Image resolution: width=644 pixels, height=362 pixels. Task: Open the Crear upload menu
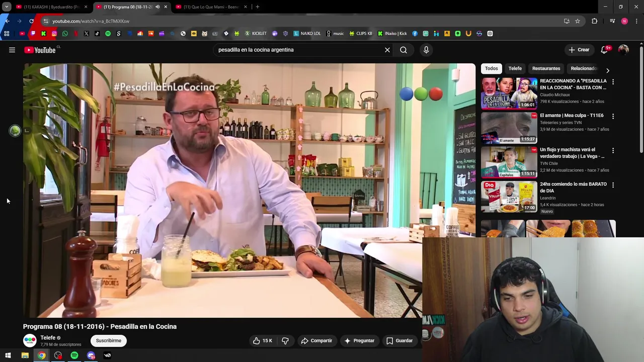tap(579, 50)
